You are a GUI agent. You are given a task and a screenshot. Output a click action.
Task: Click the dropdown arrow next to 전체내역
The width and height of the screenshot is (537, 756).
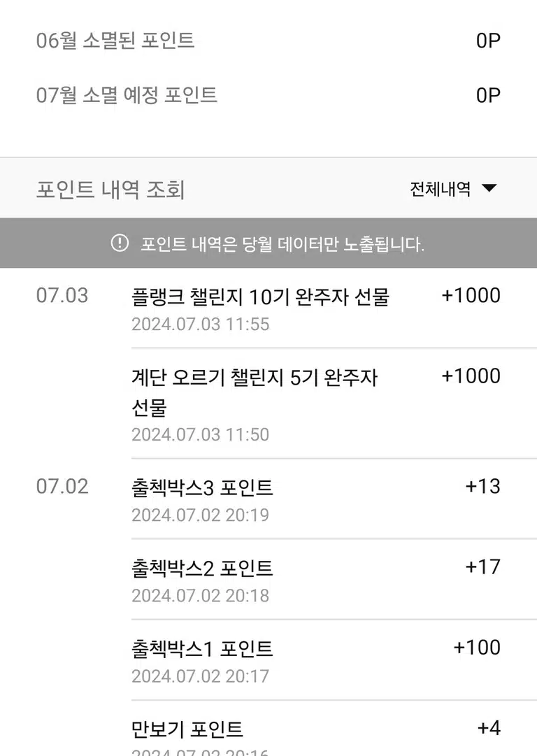point(489,188)
